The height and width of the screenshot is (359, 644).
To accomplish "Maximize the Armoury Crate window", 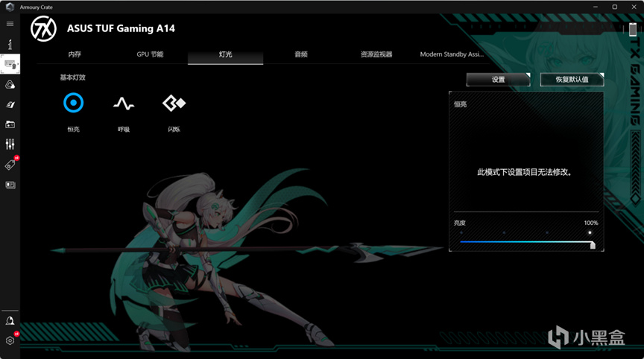I will [x=614, y=7].
